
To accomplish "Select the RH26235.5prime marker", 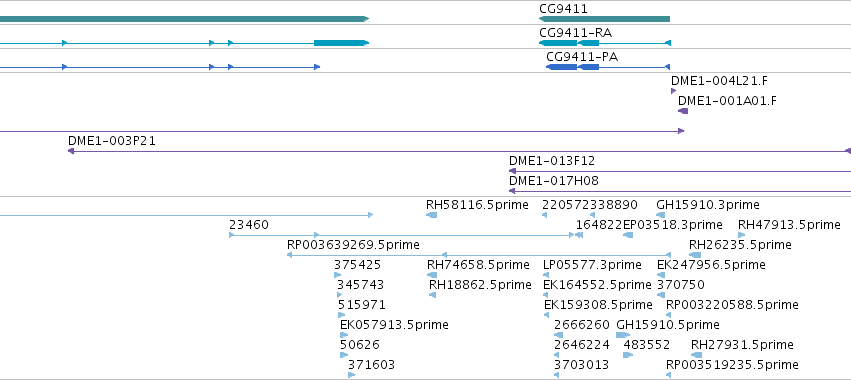I will click(695, 255).
